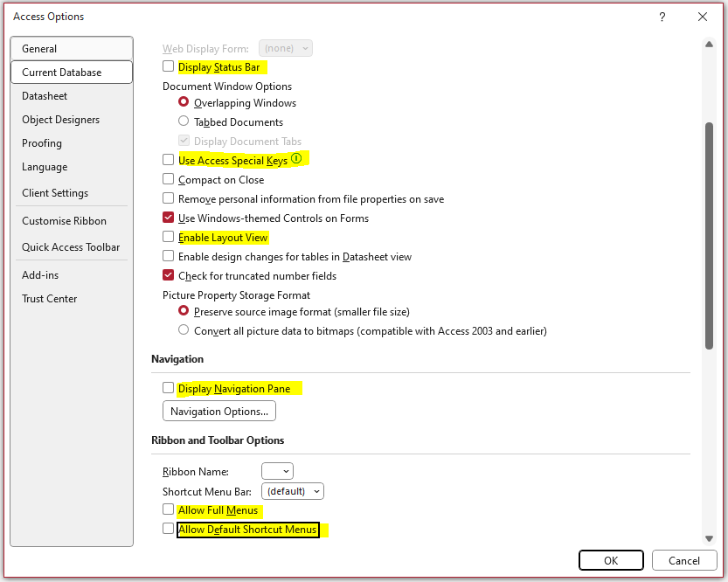Tick the Display Status Bar checkbox

click(x=168, y=66)
